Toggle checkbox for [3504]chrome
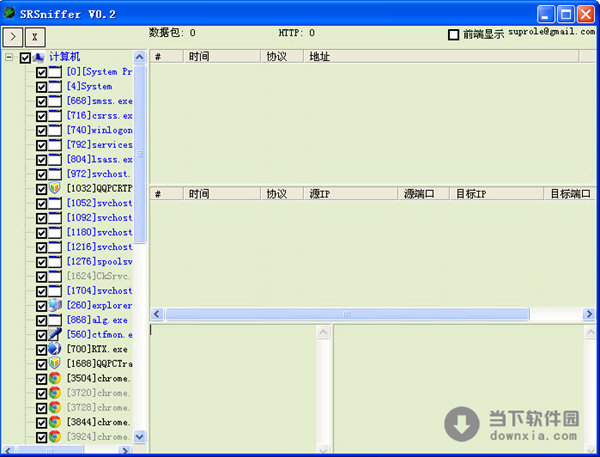600x457 pixels. 41,379
